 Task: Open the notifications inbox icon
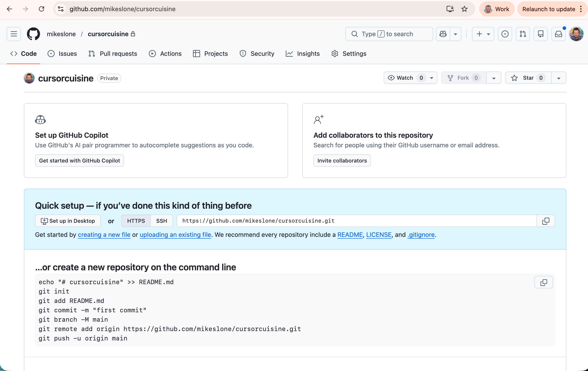click(x=558, y=34)
